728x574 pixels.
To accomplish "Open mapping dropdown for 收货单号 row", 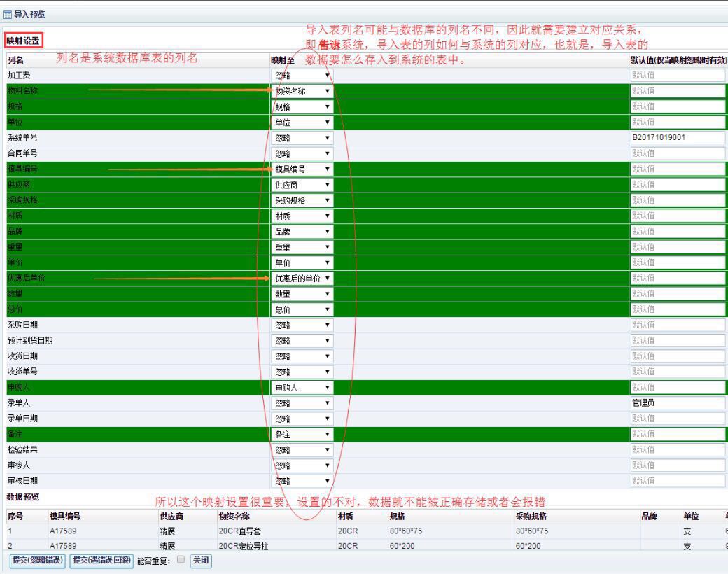I will pyautogui.click(x=302, y=372).
